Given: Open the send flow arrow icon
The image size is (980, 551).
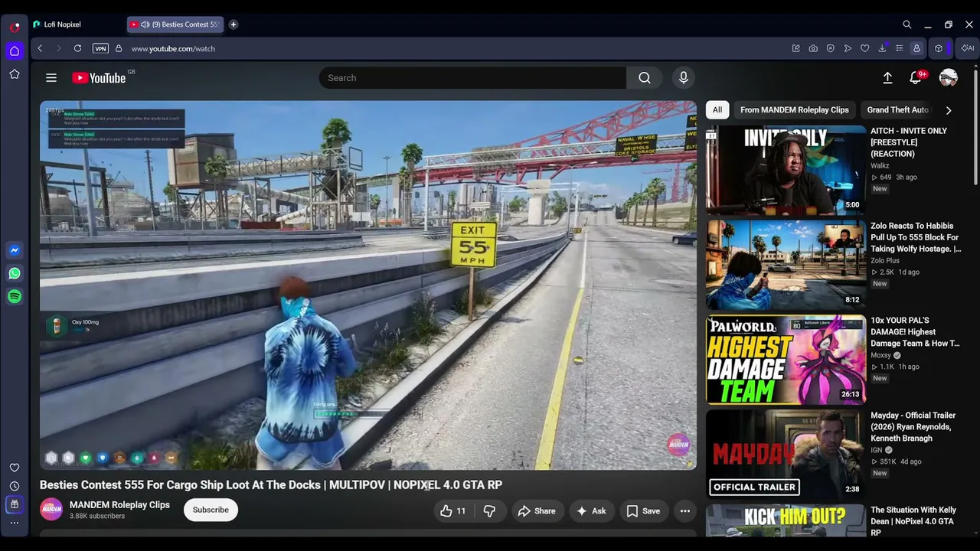Looking at the screenshot, I should (848, 48).
